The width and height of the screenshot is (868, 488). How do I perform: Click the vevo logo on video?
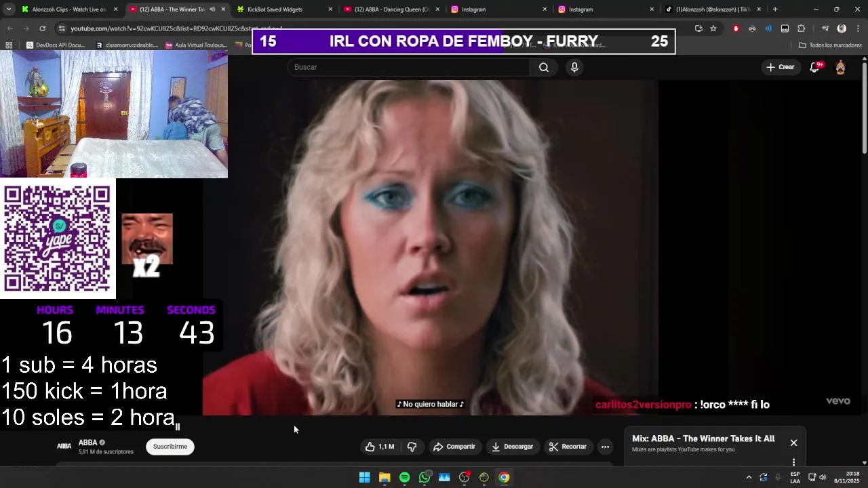(x=837, y=401)
